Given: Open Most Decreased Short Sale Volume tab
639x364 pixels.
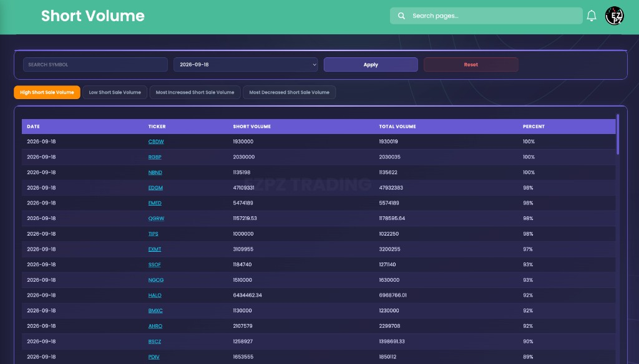Looking at the screenshot, I should [290, 92].
